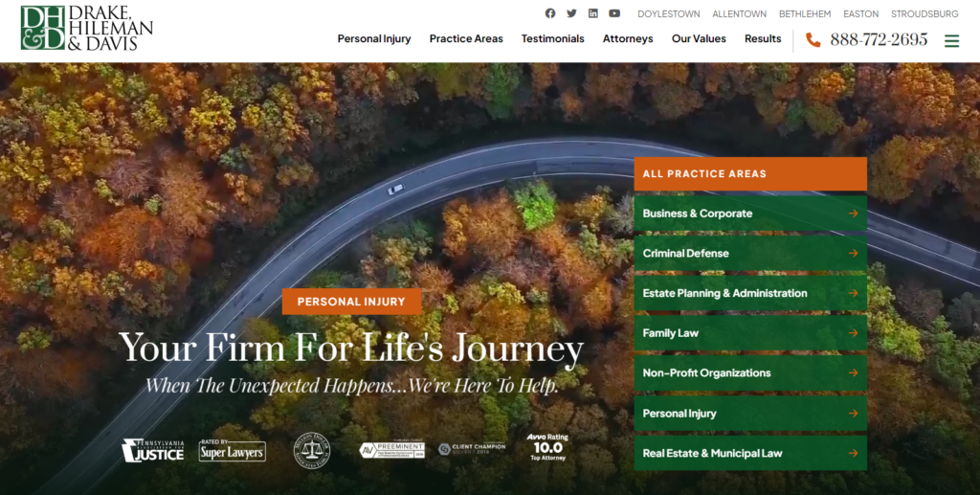Open the Results nav item
This screenshot has height=495, width=980.
[x=763, y=38]
